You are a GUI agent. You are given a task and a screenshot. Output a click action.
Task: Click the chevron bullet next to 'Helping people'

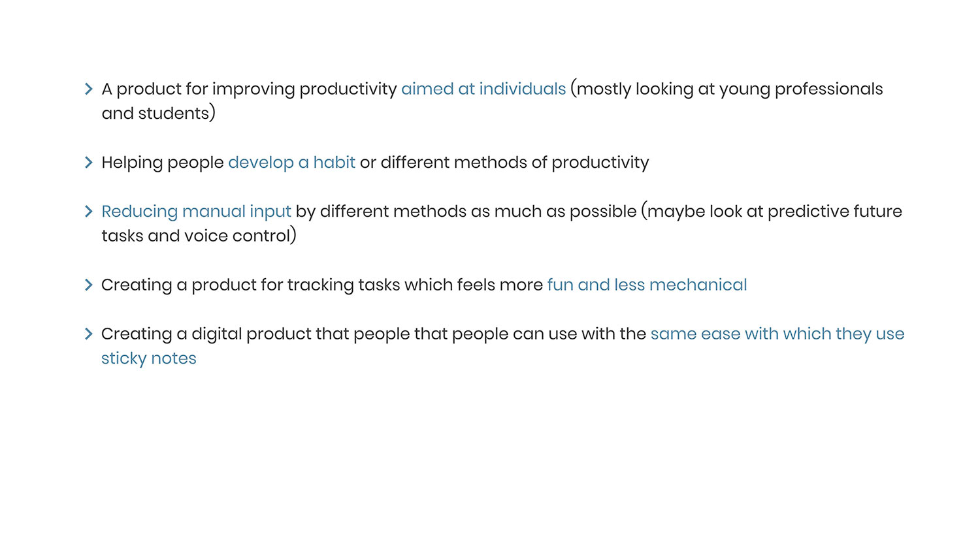[x=89, y=163]
